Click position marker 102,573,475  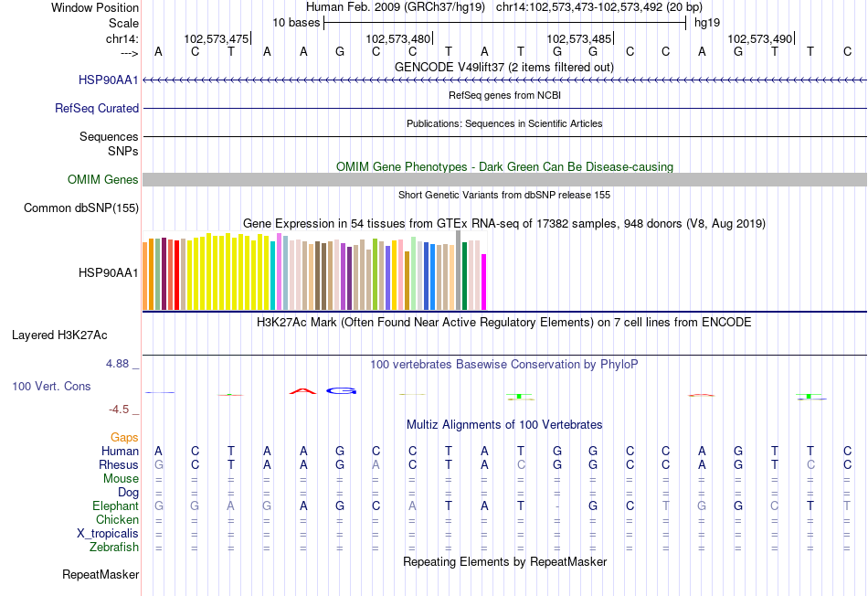[217, 38]
